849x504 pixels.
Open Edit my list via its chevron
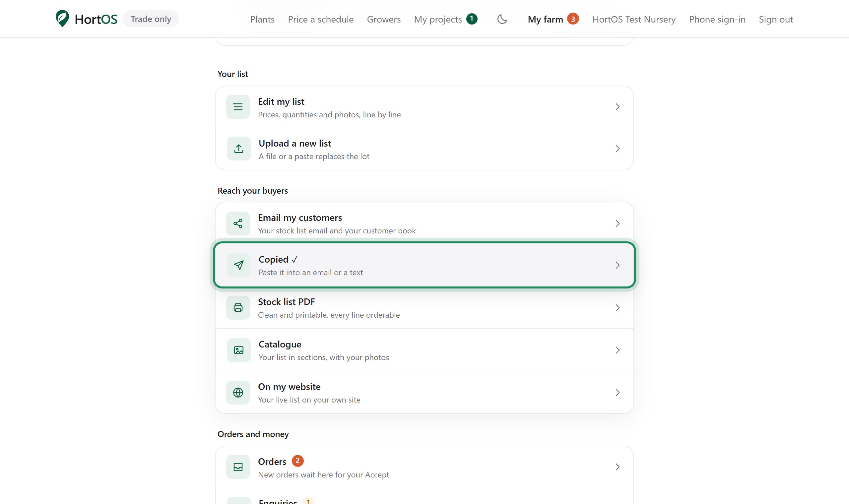618,107
